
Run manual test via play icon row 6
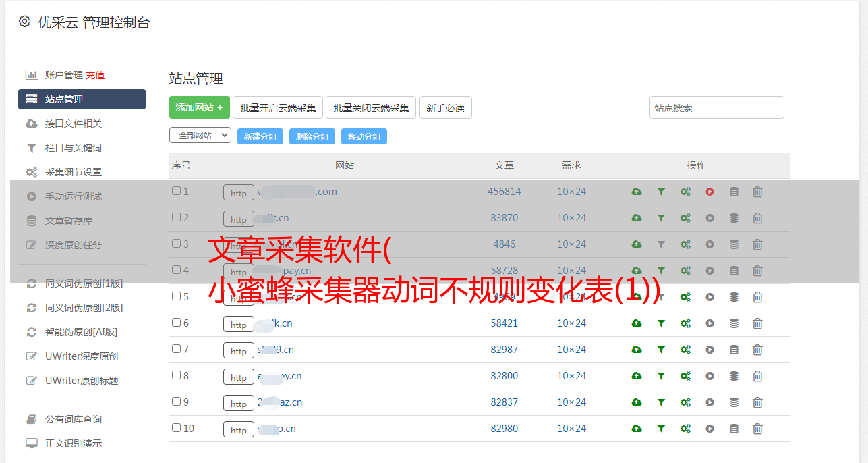pos(710,323)
